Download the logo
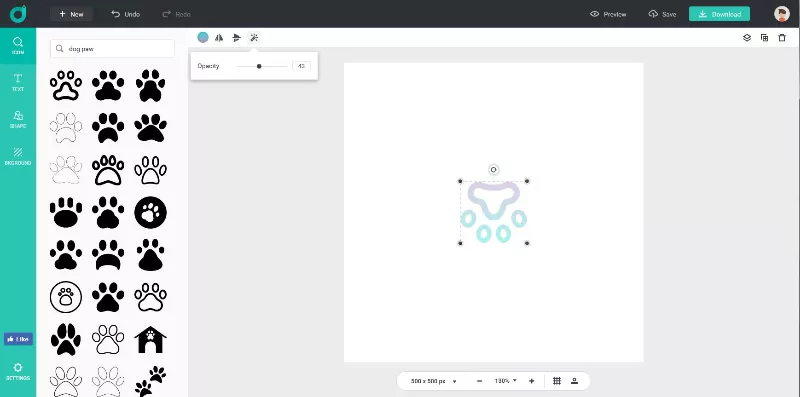This screenshot has width=800, height=397. coord(719,14)
